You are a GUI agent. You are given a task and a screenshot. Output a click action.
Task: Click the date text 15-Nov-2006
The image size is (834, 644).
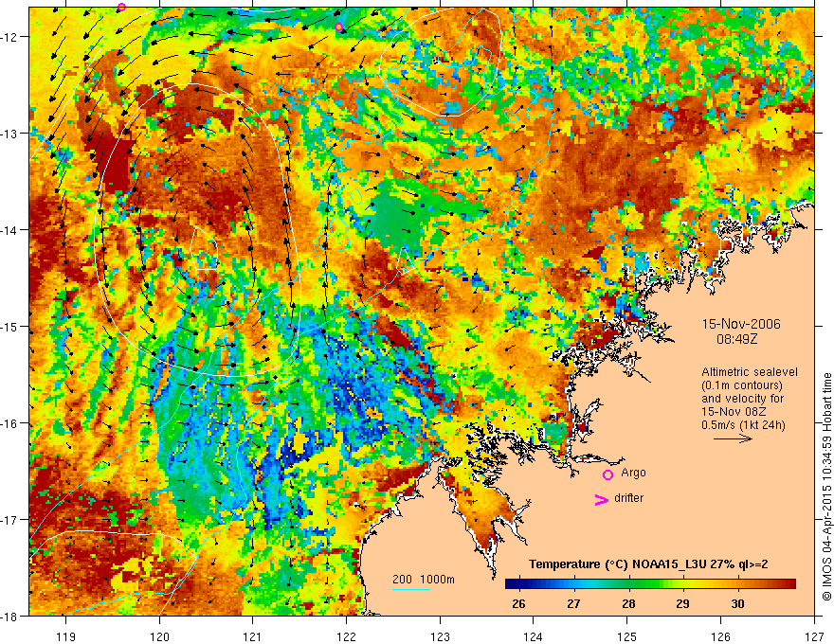coord(741,324)
